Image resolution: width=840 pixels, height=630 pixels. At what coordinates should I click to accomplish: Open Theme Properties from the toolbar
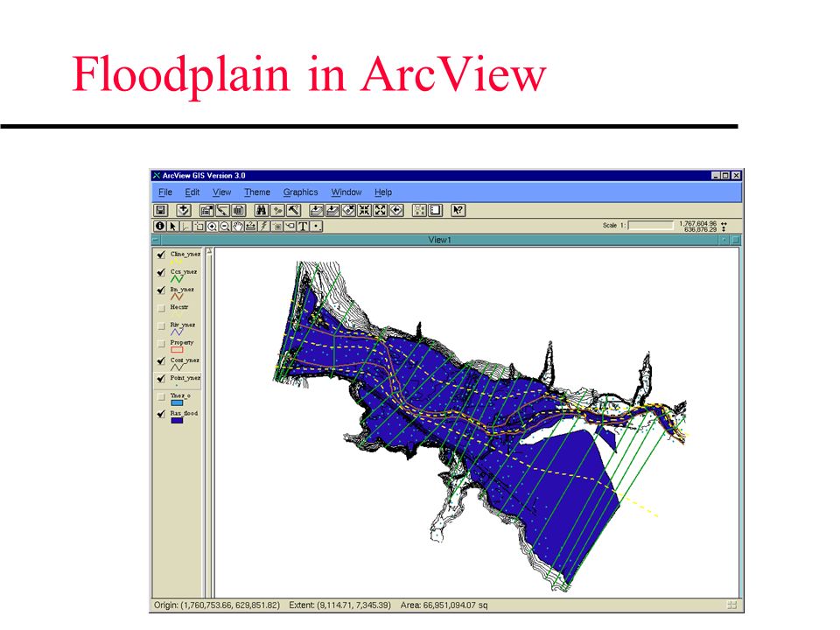(206, 210)
